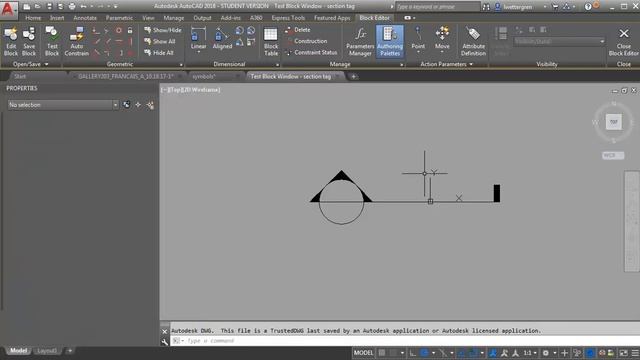The width and height of the screenshot is (640, 360).
Task: Open annotation scale 1:1 dropdown
Action: (x=530, y=353)
